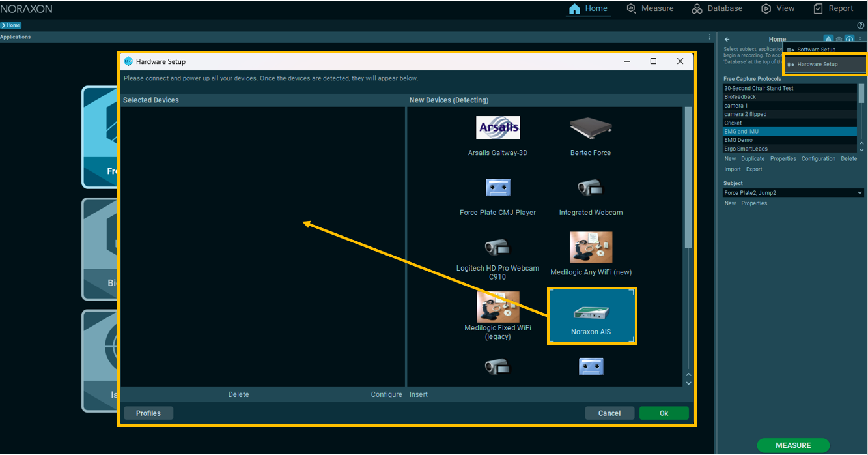Open the Applications panel options menu
868x455 pixels.
(x=710, y=37)
